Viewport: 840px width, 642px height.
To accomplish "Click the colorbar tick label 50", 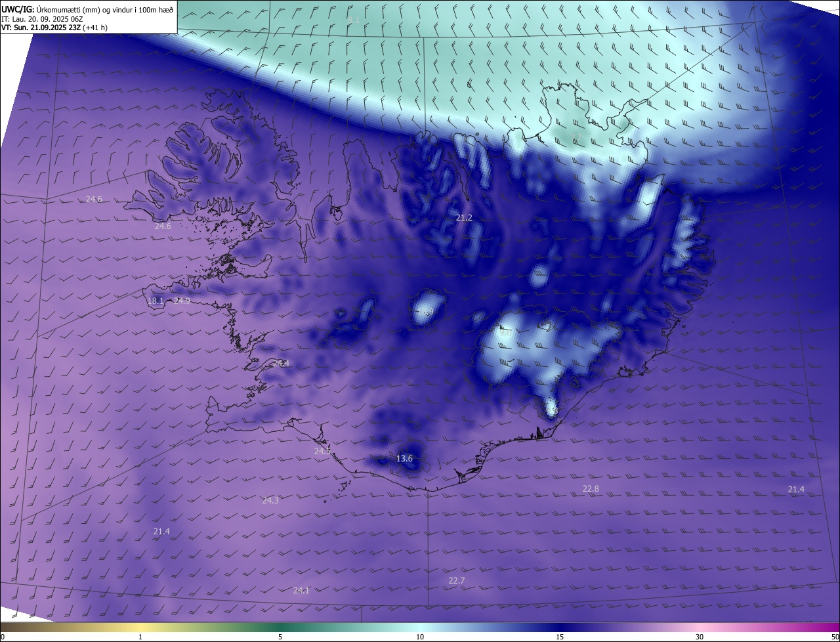I will (835, 637).
